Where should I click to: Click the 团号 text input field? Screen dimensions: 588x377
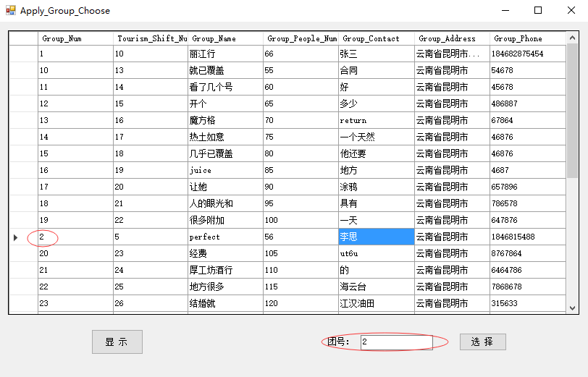(395, 342)
